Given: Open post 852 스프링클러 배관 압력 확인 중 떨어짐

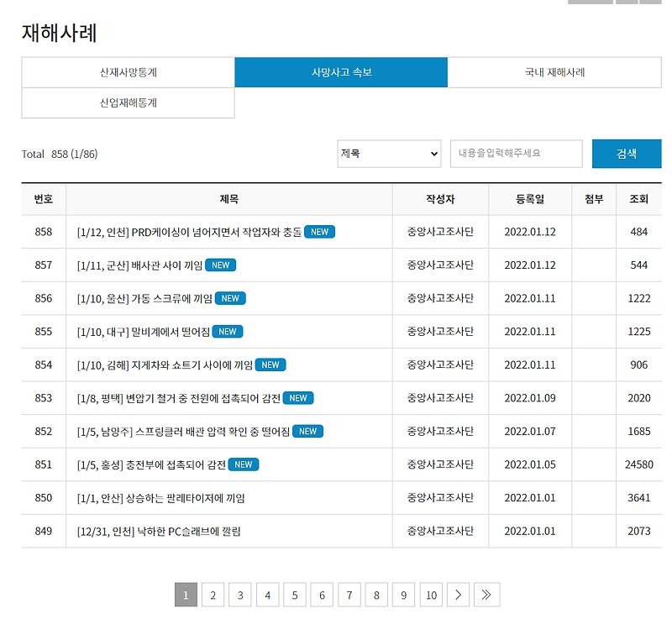Looking at the screenshot, I should click(x=183, y=432).
